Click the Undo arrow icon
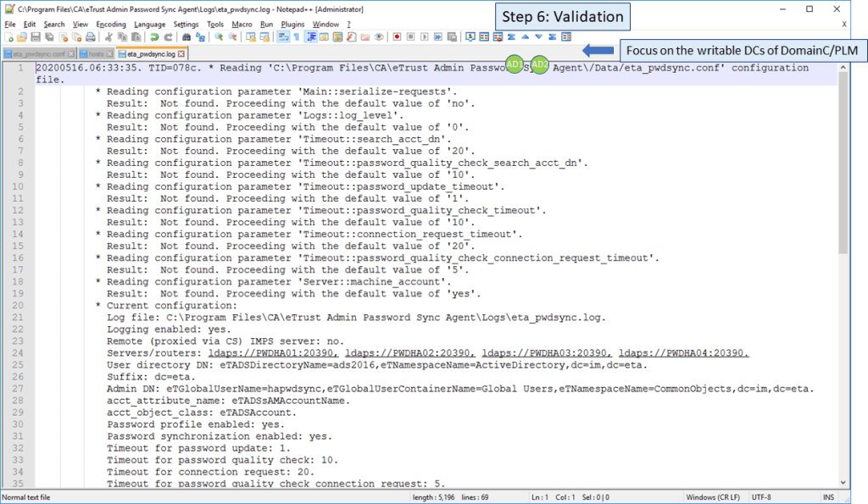The height and width of the screenshot is (504, 868). point(155,37)
